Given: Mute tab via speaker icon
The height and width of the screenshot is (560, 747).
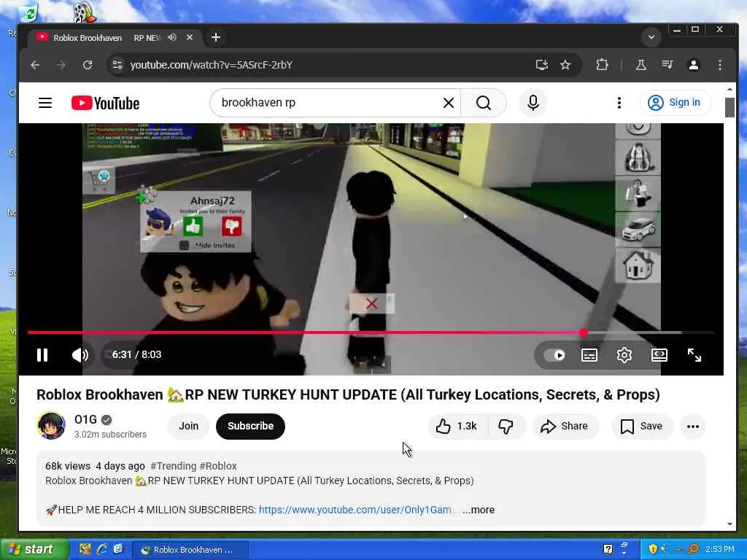Looking at the screenshot, I should 172,37.
